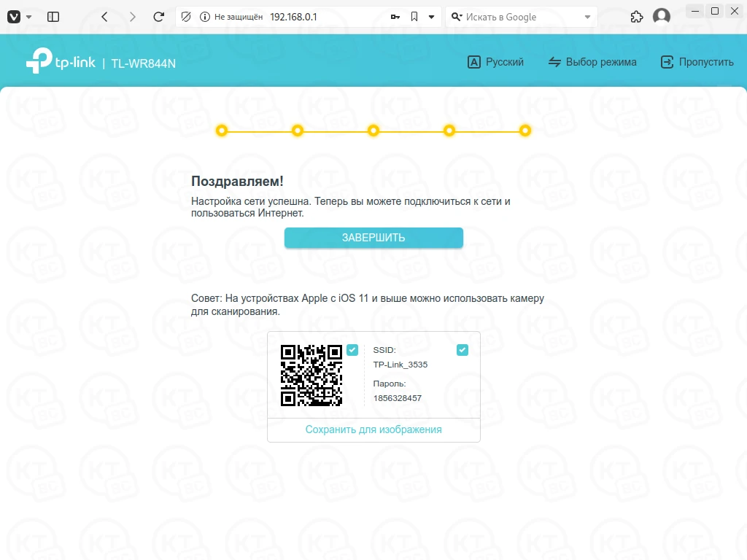The width and height of the screenshot is (747, 560).
Task: Select the second wizard step dot
Action: coord(298,131)
